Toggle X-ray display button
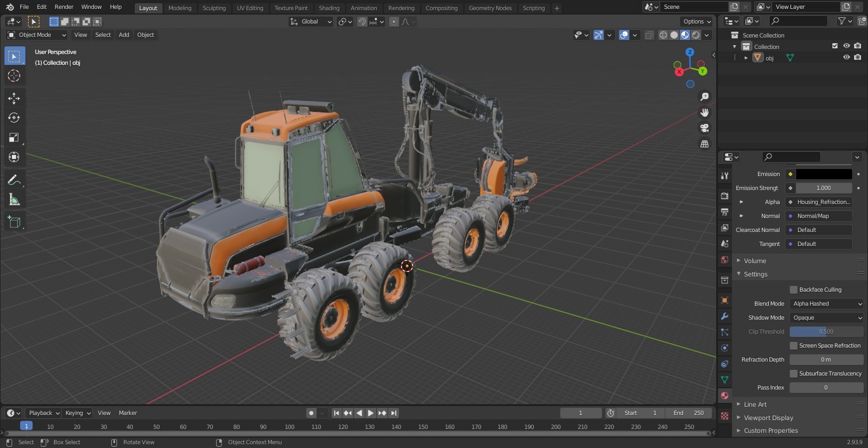 (649, 35)
